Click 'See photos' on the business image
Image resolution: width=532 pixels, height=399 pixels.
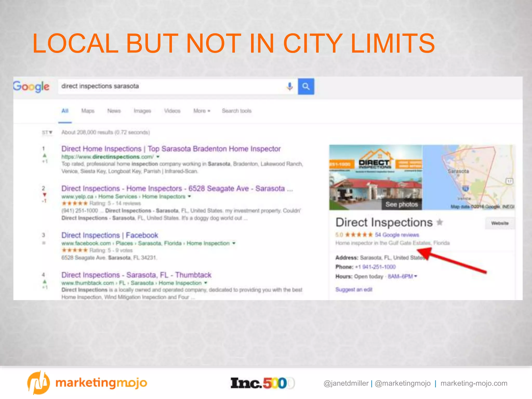click(402, 204)
